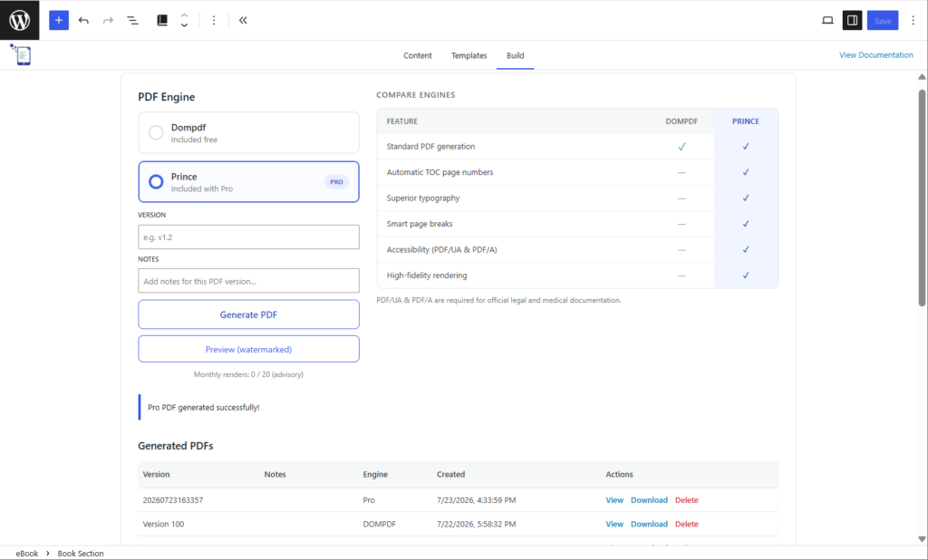Image resolution: width=928 pixels, height=560 pixels.
Task: Click the Book Section breadcrumb item
Action: coord(81,554)
